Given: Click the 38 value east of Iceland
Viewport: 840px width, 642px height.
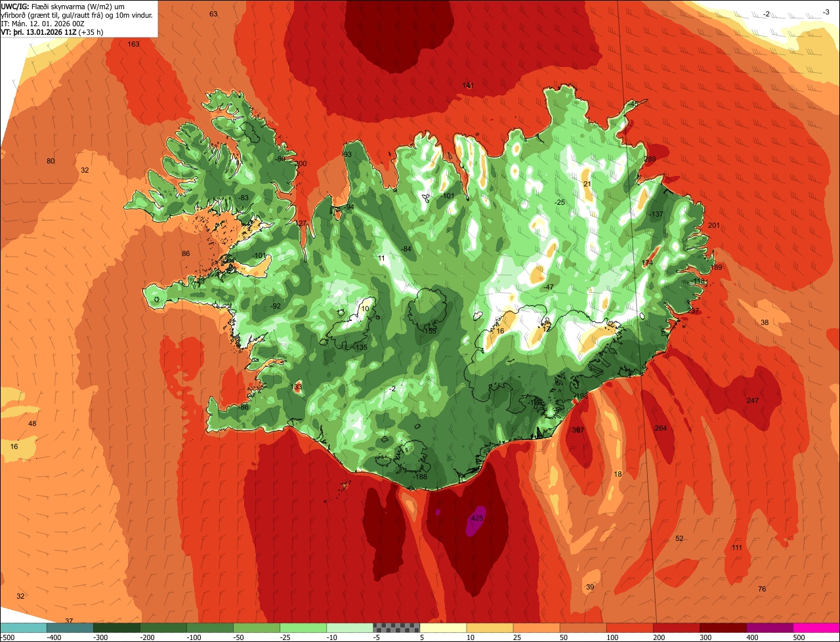Looking at the screenshot, I should (765, 322).
